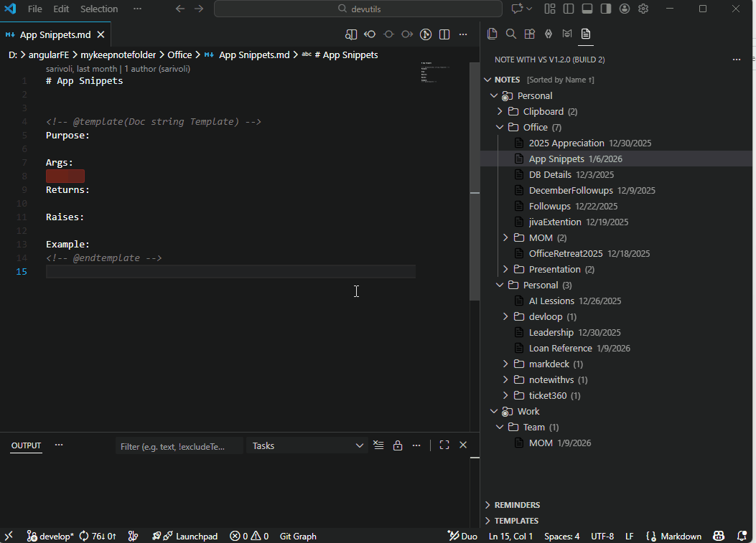Clear the output panel contents

click(379, 445)
